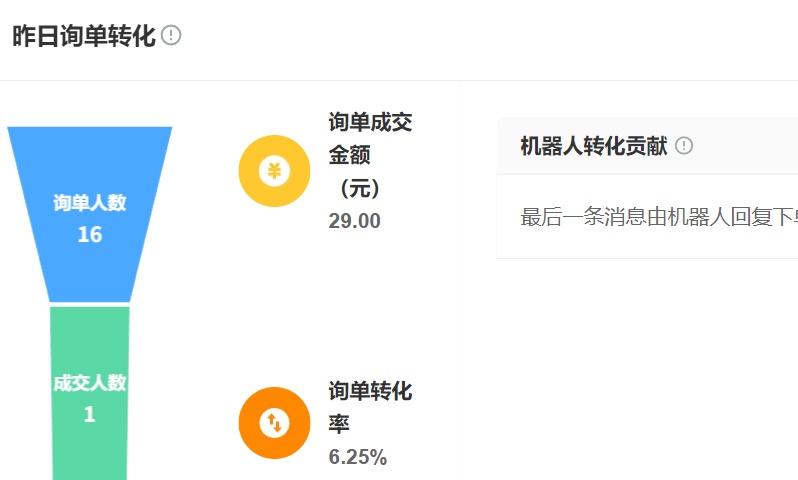Click the yellow yen coin icon
The image size is (798, 480).
[274, 171]
